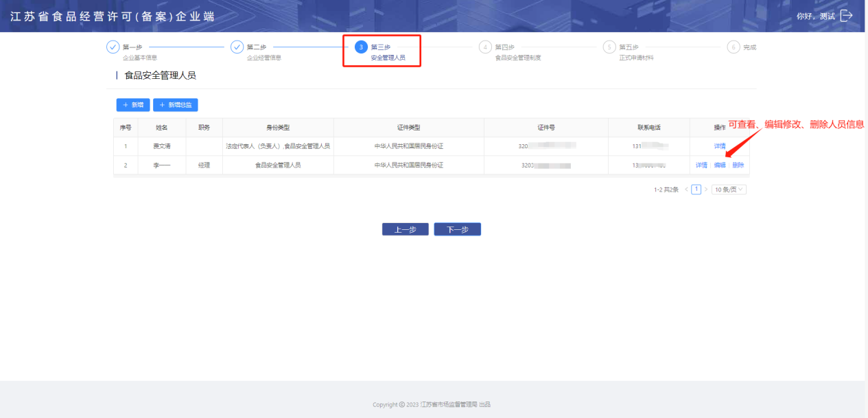Click the 新增总监 button

tap(176, 105)
